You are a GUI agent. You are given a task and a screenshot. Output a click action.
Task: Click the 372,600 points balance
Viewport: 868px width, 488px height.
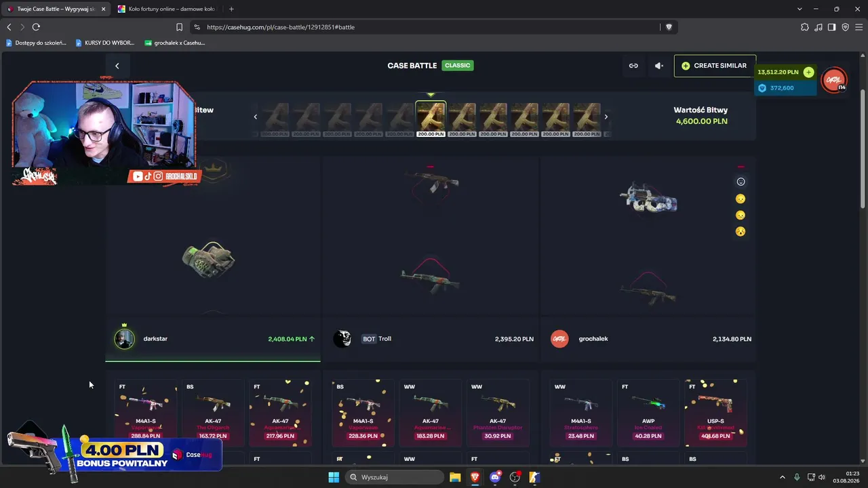[x=782, y=88]
